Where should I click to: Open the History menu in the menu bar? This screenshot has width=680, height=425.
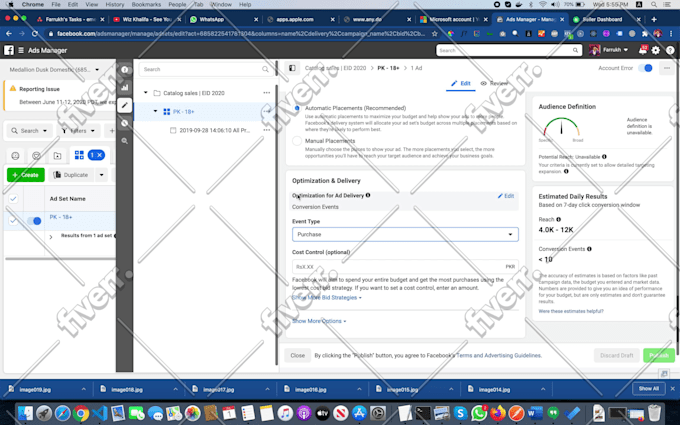(x=114, y=4)
